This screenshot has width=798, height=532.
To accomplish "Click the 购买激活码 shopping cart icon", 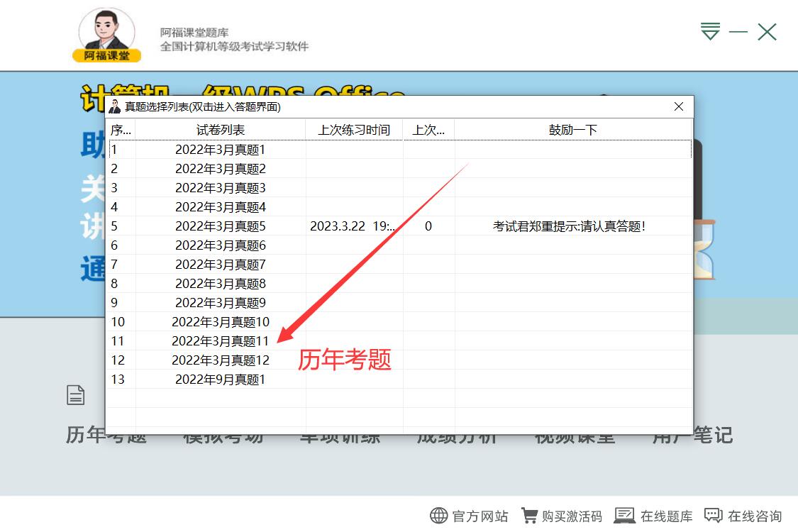I will point(531,515).
